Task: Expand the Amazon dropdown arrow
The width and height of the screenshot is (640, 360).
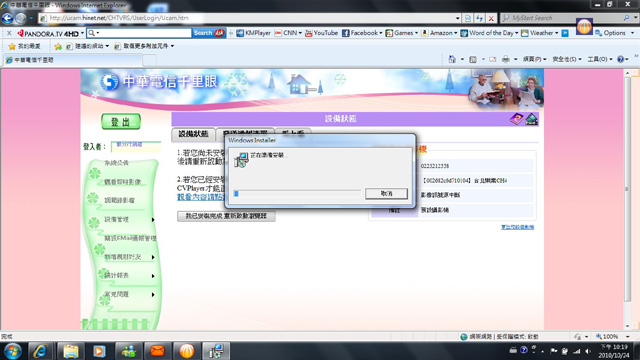Action: [456, 33]
